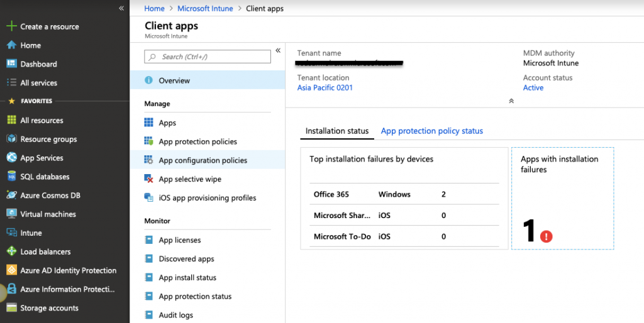
Task: Select the Installation status tab
Action: click(337, 131)
